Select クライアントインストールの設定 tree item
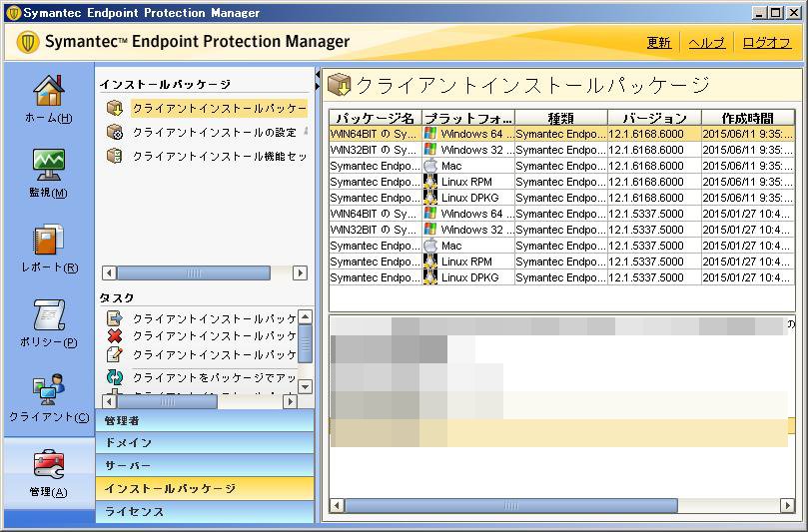This screenshot has height=532, width=808. pyautogui.click(x=215, y=133)
